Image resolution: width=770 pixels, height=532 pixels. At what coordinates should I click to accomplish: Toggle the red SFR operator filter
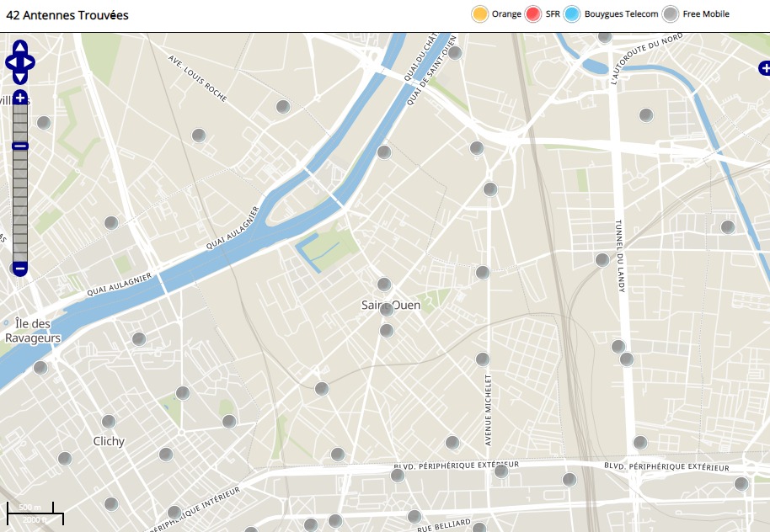tap(533, 14)
